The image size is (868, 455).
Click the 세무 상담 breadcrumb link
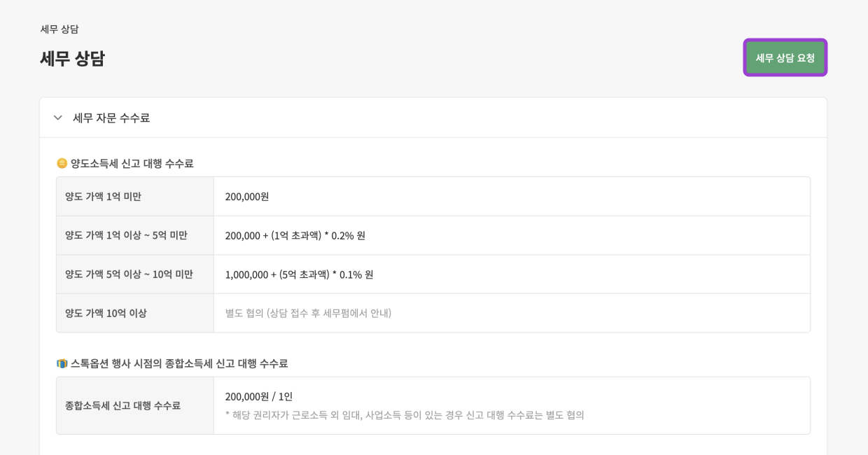[x=59, y=29]
